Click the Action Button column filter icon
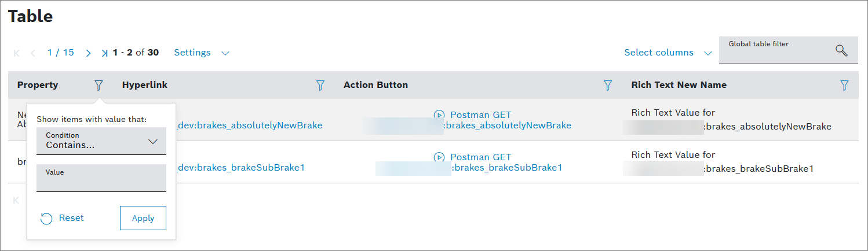The width and height of the screenshot is (868, 251). [608, 86]
